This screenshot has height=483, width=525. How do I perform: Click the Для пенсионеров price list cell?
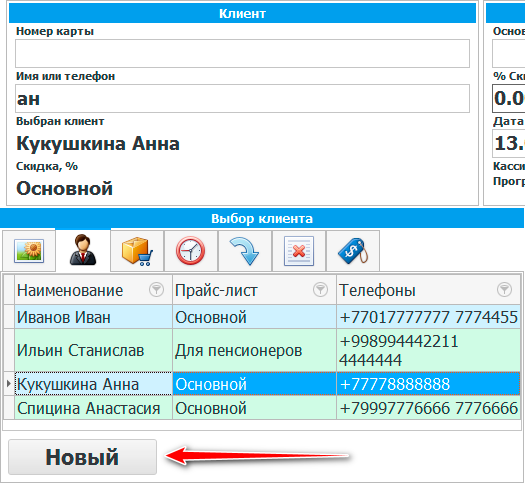click(x=254, y=350)
